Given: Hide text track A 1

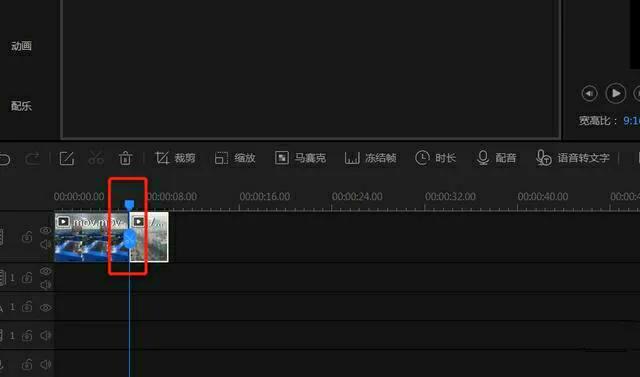Looking at the screenshot, I should [46, 308].
